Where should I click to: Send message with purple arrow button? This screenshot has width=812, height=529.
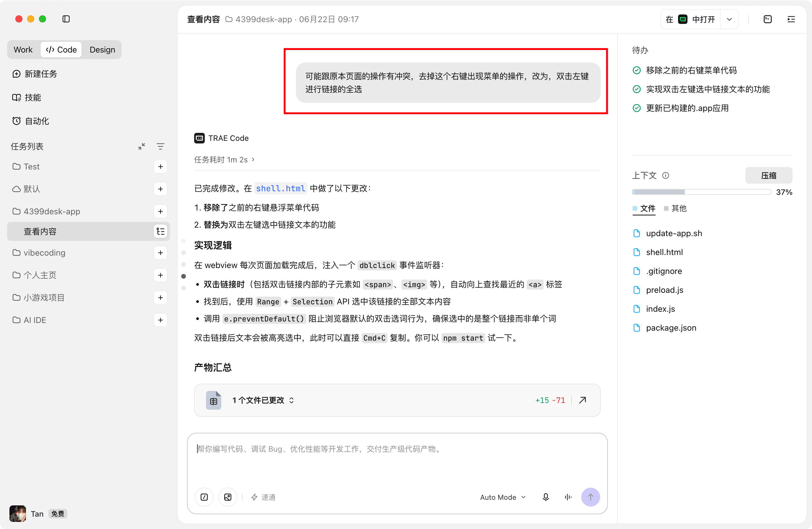[590, 497]
